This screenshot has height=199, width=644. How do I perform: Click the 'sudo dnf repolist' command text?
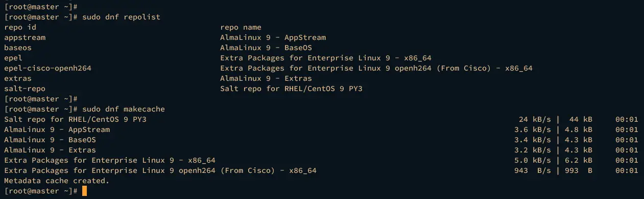tap(121, 17)
